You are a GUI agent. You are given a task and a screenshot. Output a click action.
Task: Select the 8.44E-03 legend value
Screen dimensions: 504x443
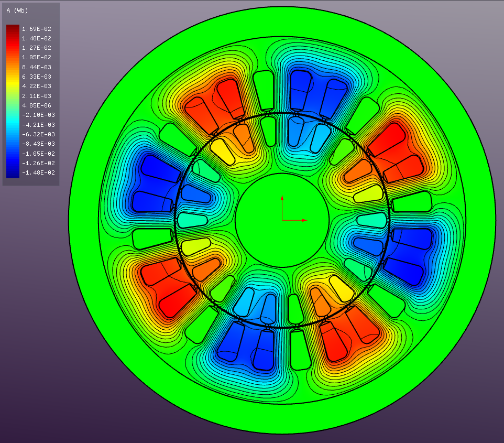click(x=36, y=67)
